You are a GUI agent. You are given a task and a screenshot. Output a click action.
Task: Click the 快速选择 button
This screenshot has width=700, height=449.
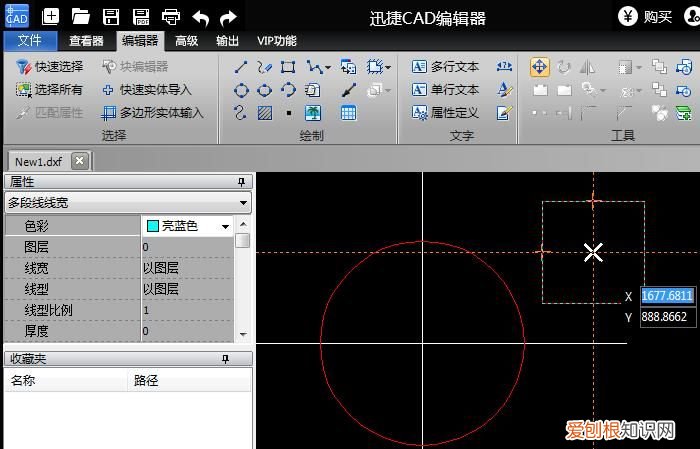point(50,67)
